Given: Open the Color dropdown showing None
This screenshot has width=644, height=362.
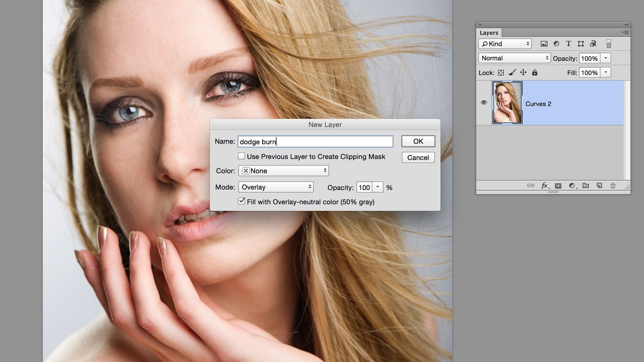Looking at the screenshot, I should (x=284, y=171).
